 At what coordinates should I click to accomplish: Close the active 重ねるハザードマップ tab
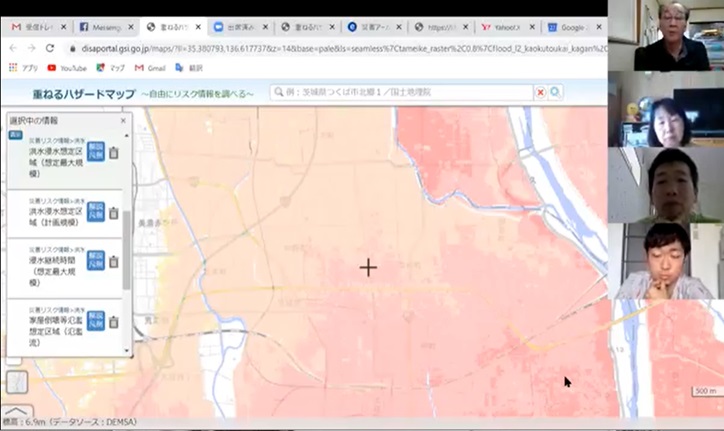pos(198,27)
